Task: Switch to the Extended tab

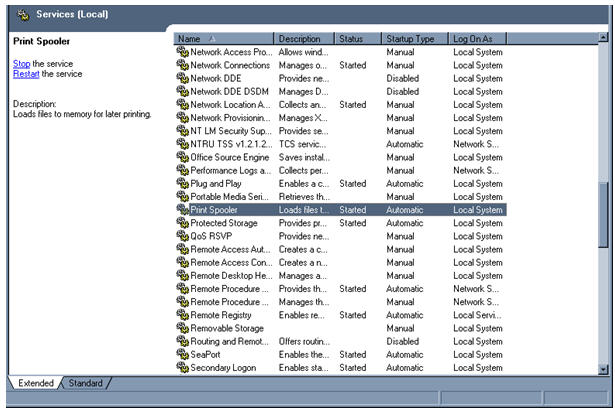Action: coord(34,383)
